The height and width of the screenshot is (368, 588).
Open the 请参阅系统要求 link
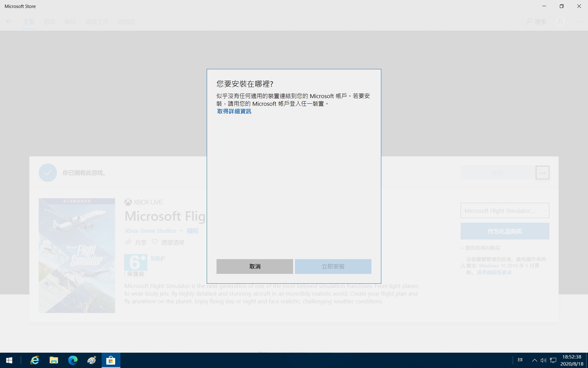[x=494, y=272]
